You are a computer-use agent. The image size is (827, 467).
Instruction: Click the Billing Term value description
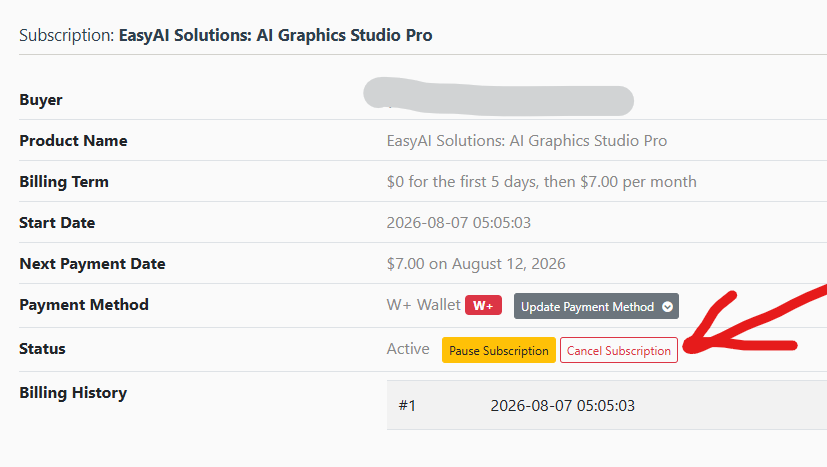(x=542, y=182)
